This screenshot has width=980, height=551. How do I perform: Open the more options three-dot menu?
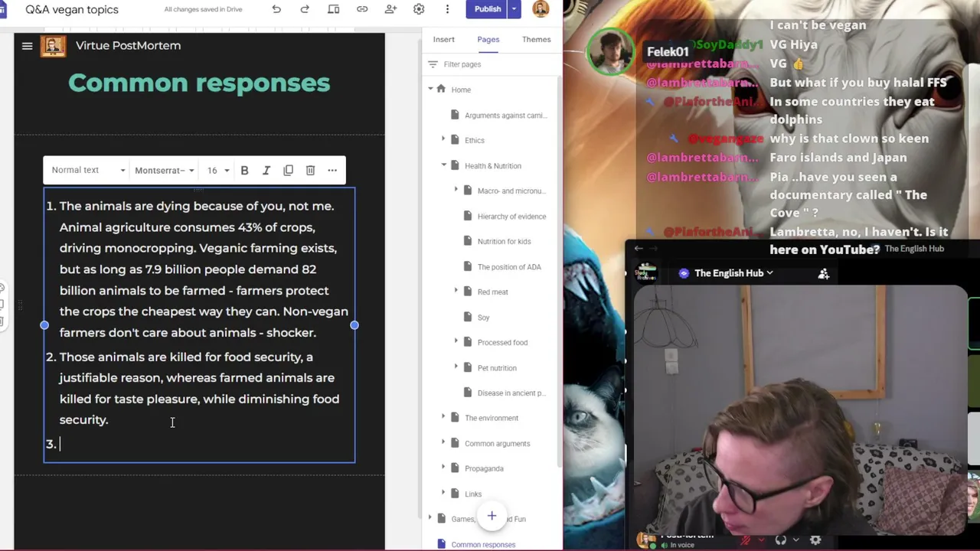point(447,9)
